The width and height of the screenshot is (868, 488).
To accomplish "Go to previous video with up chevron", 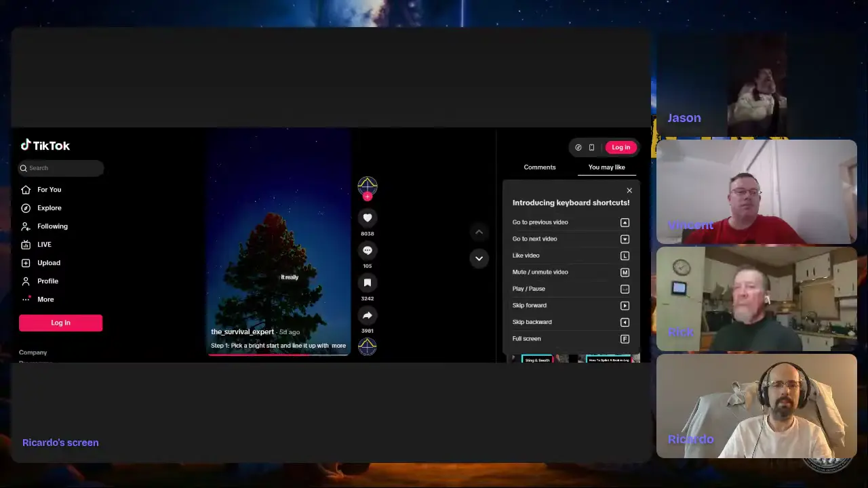I will tap(479, 232).
